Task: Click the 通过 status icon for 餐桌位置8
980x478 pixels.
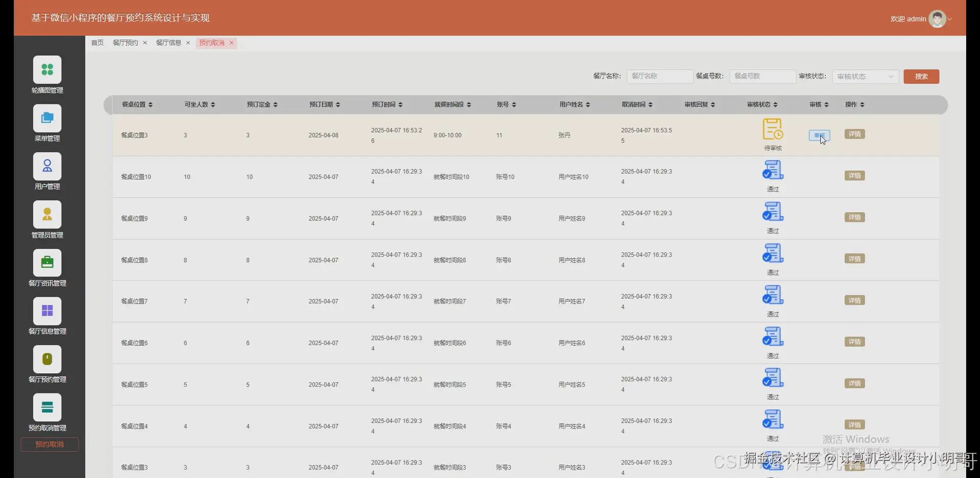Action: click(773, 253)
